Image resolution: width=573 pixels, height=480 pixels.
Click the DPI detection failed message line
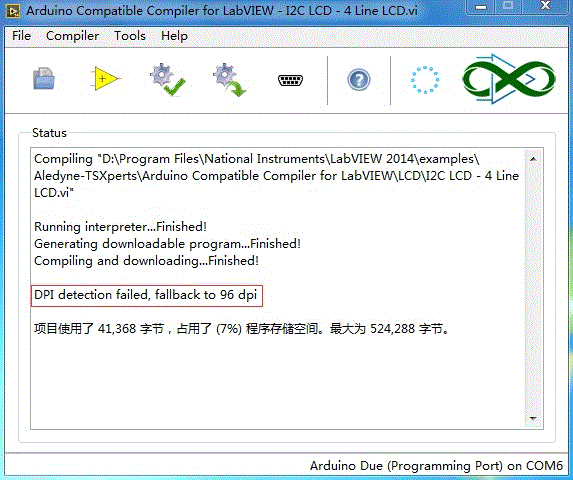tap(146, 295)
